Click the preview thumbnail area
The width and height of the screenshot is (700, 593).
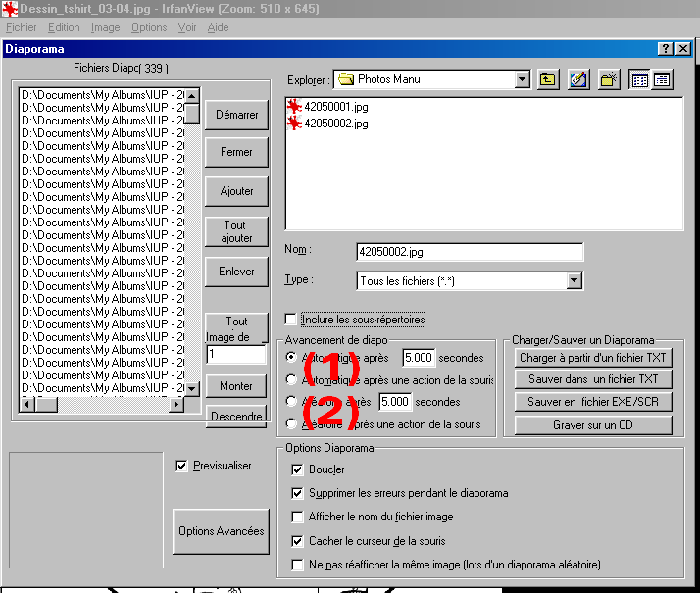coord(86,510)
